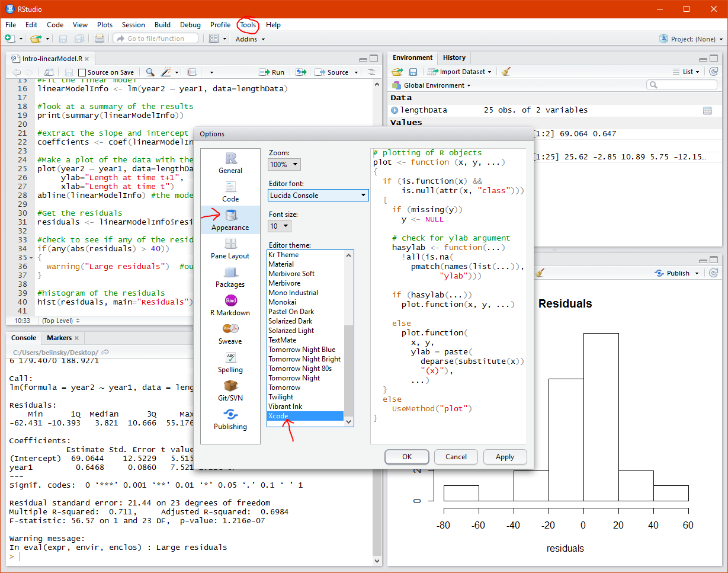Viewport: 728px width, 573px height.
Task: Switch to the Markers tab
Action: pyautogui.click(x=59, y=338)
